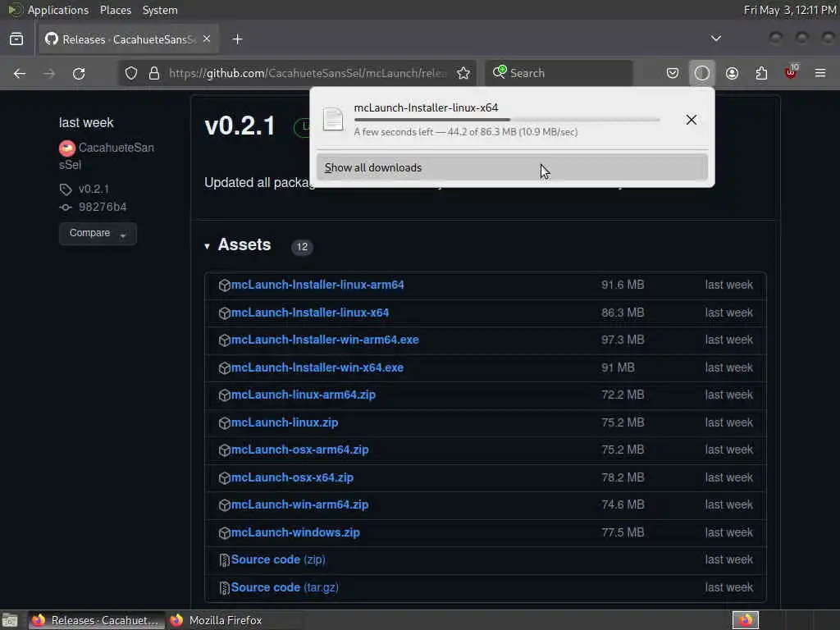Download mcLaunch-win-arm64.zip
Viewport: 840px width, 630px height.
pos(299,505)
